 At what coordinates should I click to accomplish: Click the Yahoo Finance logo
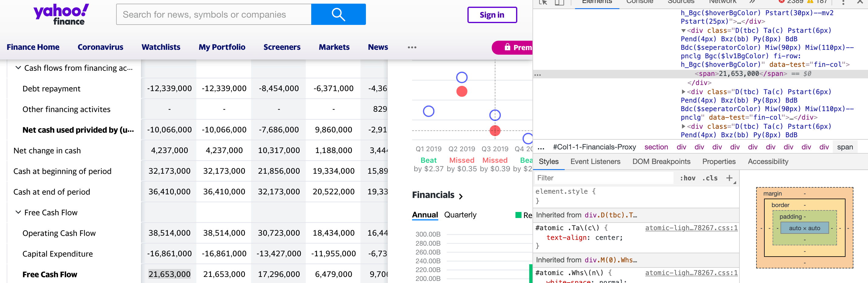pos(61,15)
